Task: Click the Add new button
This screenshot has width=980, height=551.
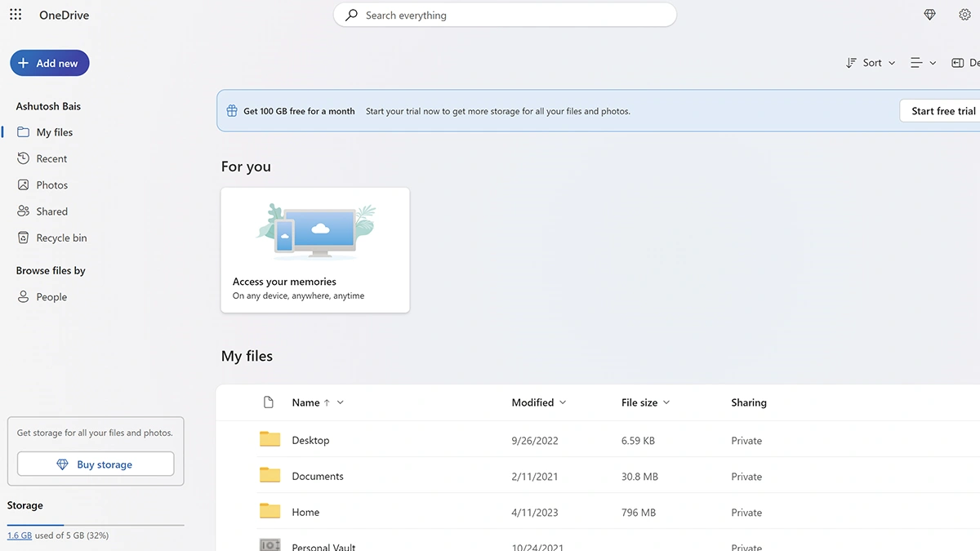Action: [x=50, y=63]
